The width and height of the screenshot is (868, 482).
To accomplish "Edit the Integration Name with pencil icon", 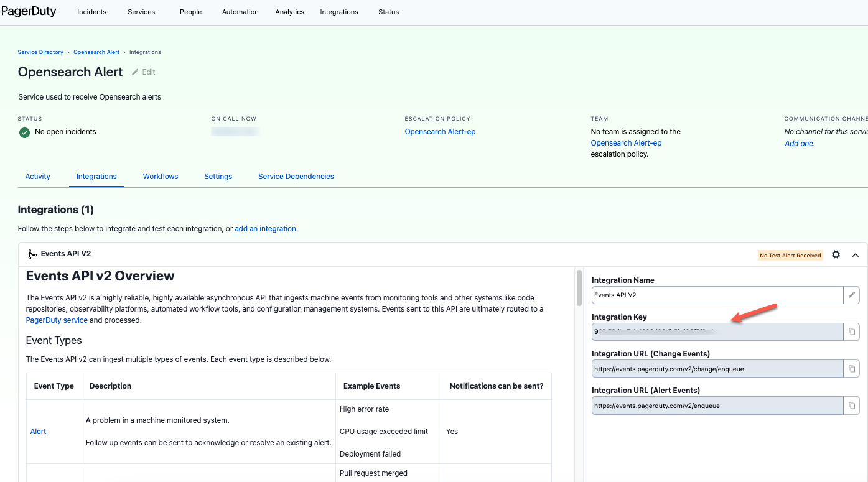I will (x=852, y=295).
